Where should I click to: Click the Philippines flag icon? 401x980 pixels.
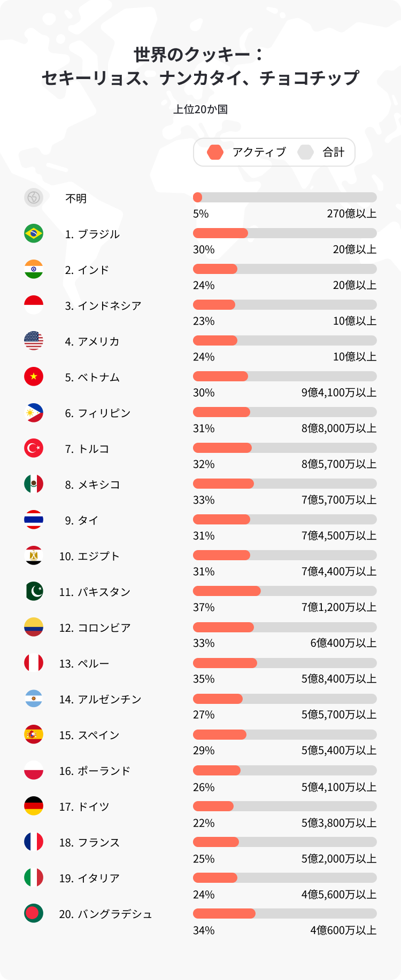[34, 412]
